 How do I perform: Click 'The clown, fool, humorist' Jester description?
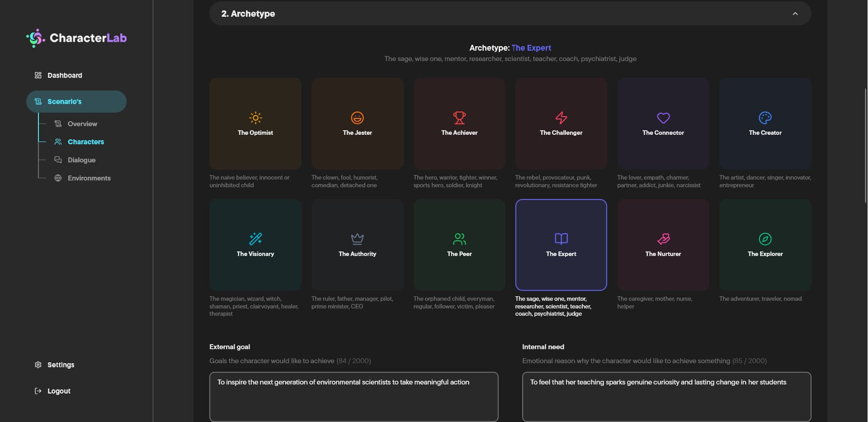pos(344,181)
